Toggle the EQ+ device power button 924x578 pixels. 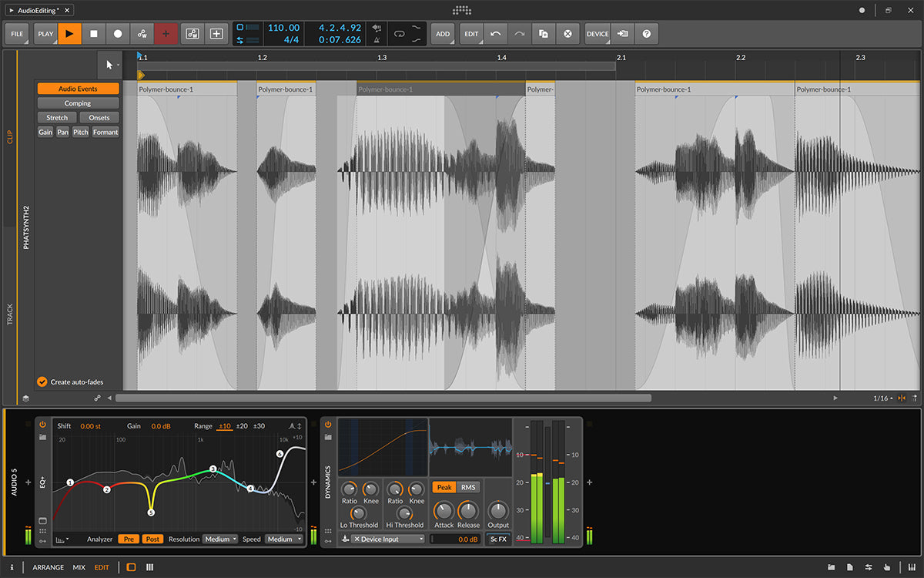tap(42, 425)
